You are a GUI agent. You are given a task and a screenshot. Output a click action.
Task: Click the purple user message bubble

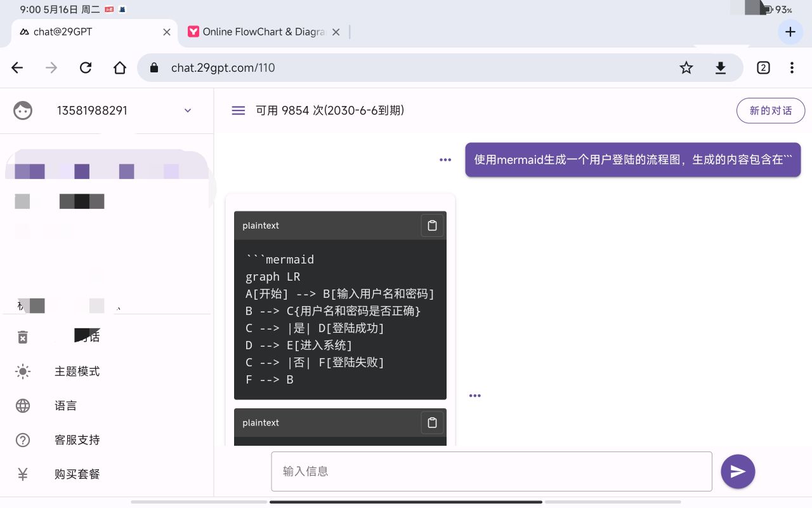(x=633, y=159)
